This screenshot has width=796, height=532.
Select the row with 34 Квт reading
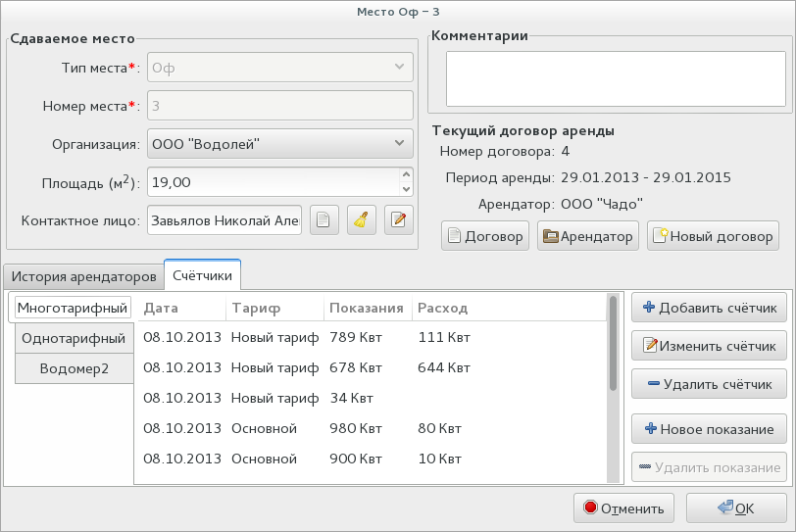coord(372,398)
